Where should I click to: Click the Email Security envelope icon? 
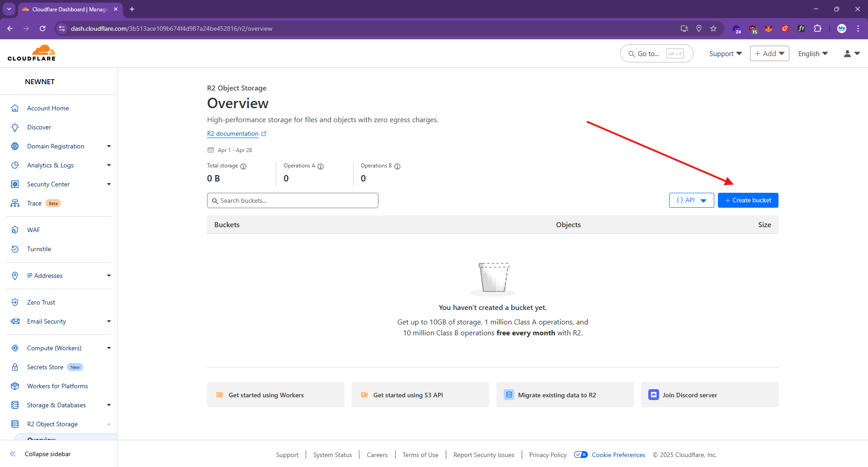pyautogui.click(x=15, y=321)
